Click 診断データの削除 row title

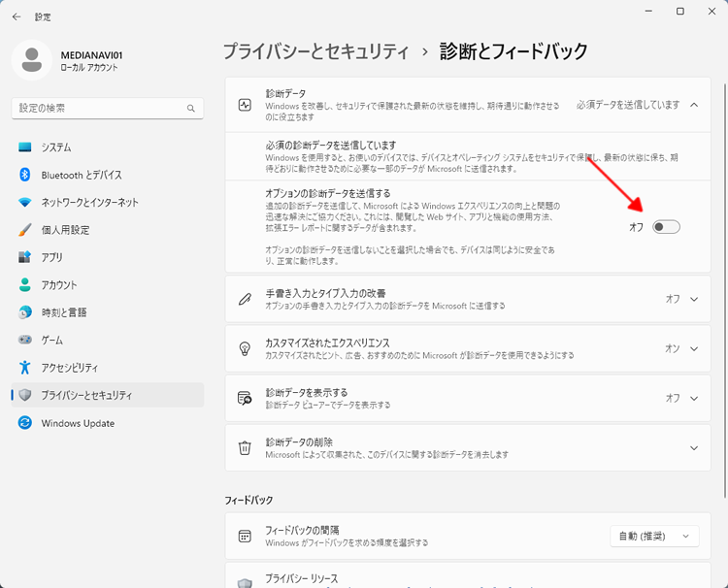pos(299,442)
